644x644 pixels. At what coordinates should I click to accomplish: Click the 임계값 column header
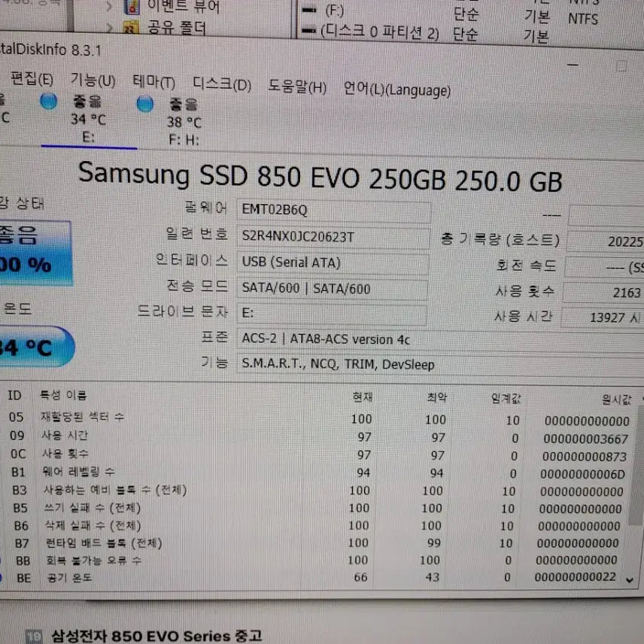(x=506, y=398)
